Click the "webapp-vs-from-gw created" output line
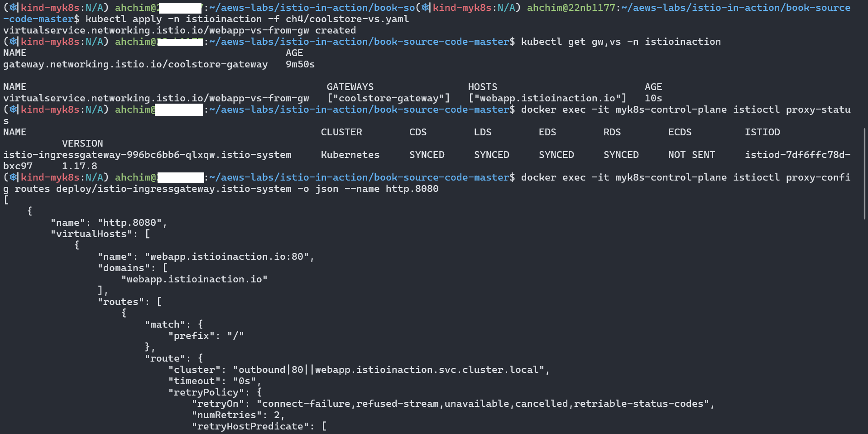 coord(180,30)
